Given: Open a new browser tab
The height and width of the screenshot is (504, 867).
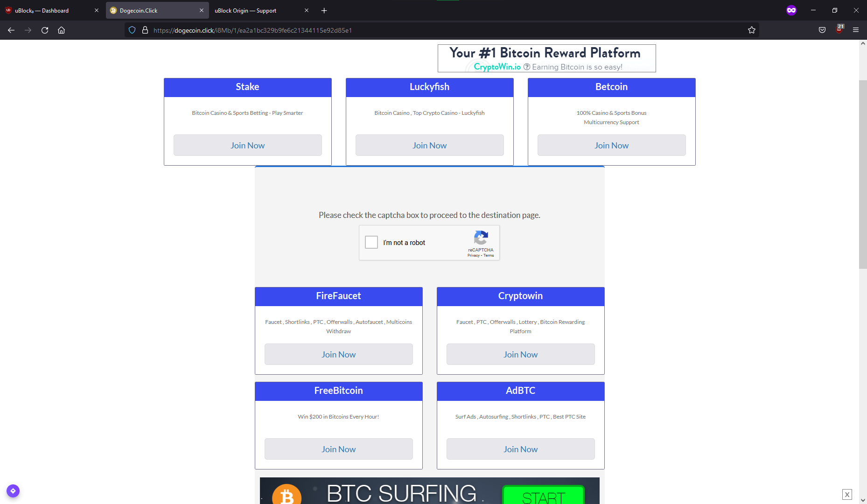Looking at the screenshot, I should click(324, 10).
